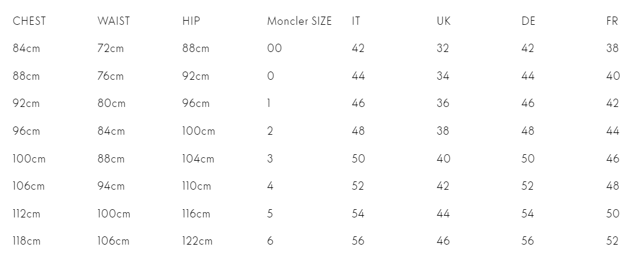
Task: Select Moncler size 00 cell
Action: pos(275,48)
